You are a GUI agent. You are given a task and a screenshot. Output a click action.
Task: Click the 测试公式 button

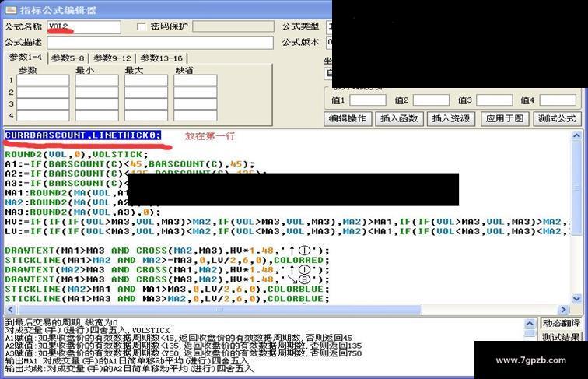pyautogui.click(x=557, y=119)
